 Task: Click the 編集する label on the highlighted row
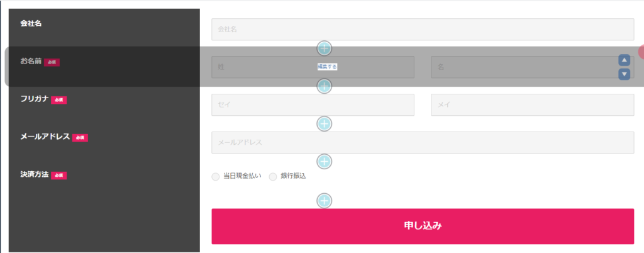coord(327,67)
